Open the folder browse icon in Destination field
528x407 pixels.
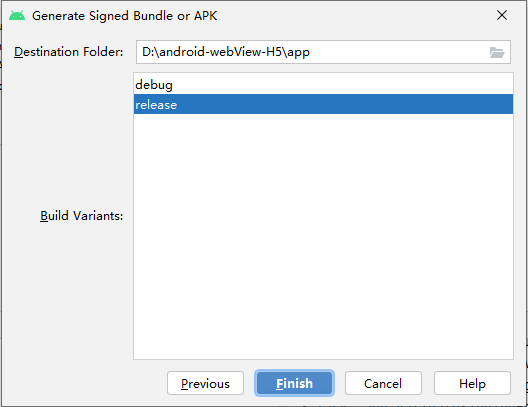tap(497, 53)
